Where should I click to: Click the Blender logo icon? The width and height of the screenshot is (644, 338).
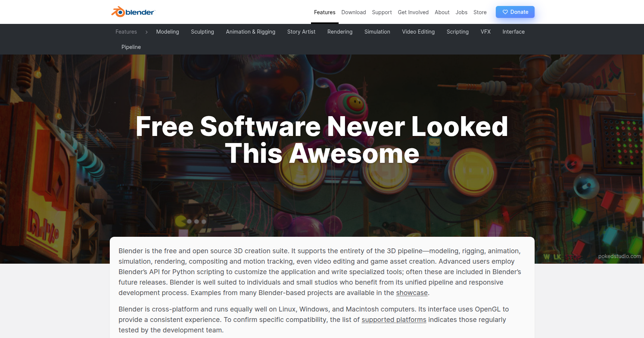coord(119,12)
